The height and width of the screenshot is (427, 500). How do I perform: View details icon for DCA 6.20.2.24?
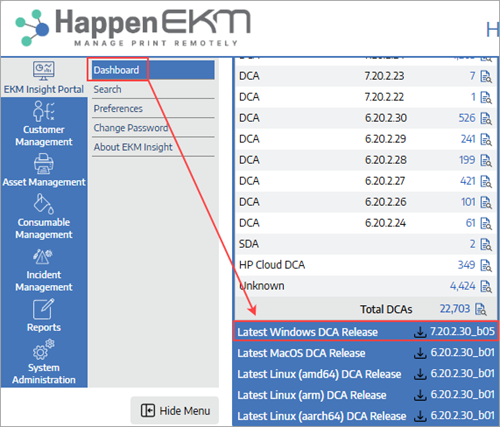pyautogui.click(x=486, y=223)
